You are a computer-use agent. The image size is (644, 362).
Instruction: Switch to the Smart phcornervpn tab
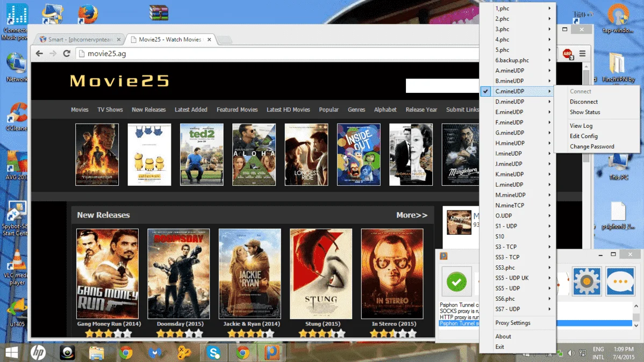[x=80, y=39]
